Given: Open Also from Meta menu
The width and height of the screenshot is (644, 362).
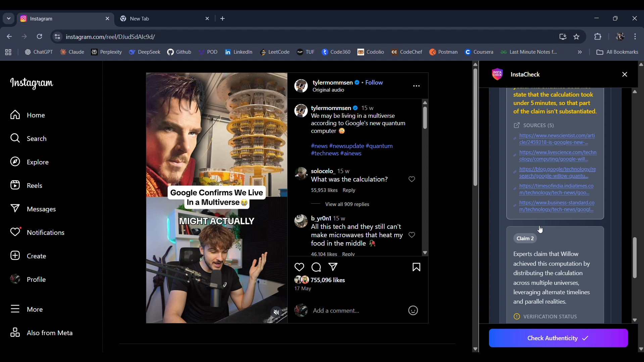Looking at the screenshot, I should pyautogui.click(x=41, y=333).
